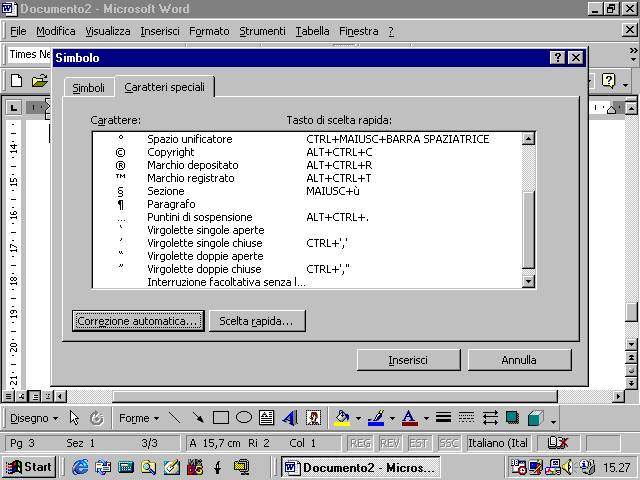Image resolution: width=640 pixels, height=480 pixels.
Task: Click the Arrow style icon
Action: [490, 418]
